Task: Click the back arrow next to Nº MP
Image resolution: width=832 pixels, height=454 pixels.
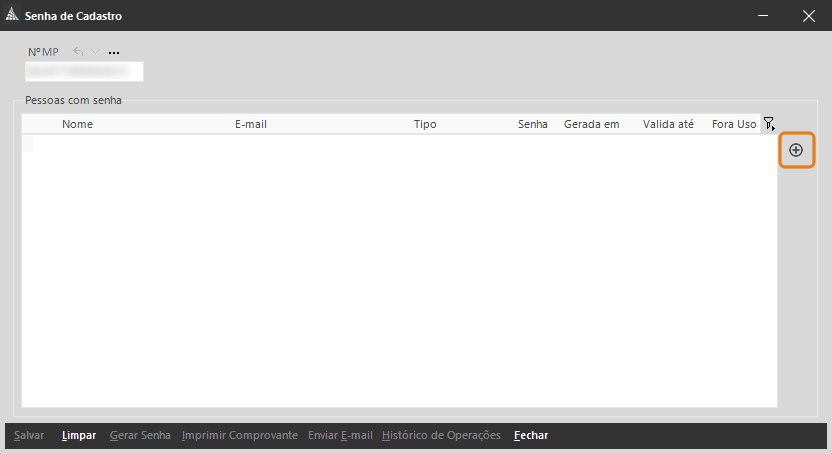Action: pos(78,51)
